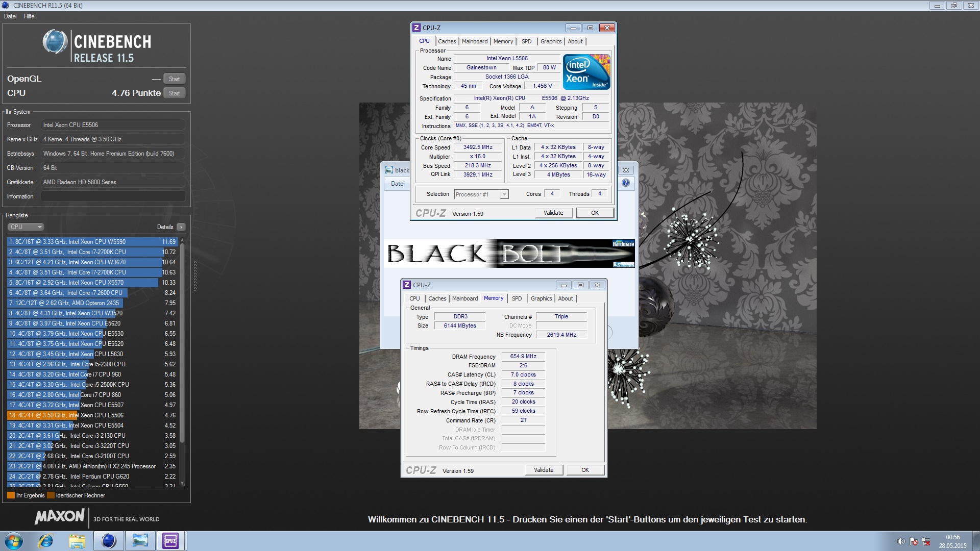Open About tab in Memory CPU-Z window
This screenshot has height=551, width=980.
[566, 298]
